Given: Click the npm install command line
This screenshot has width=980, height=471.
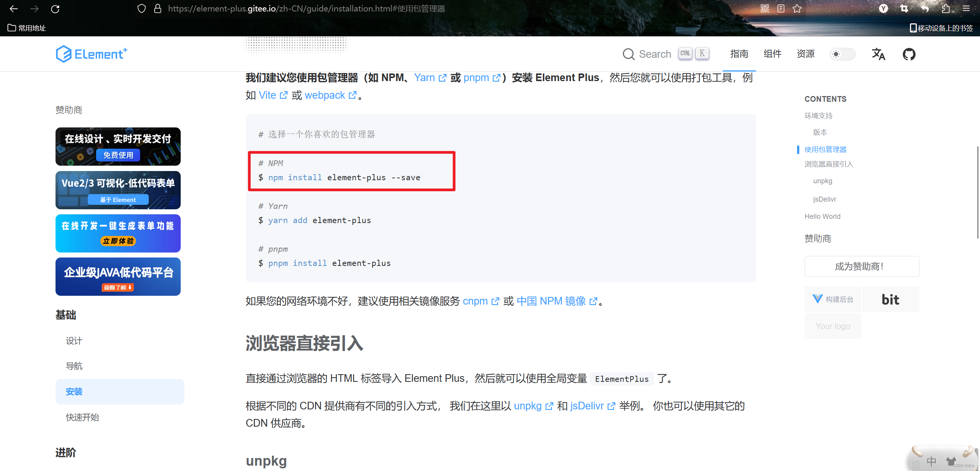Looking at the screenshot, I should [x=339, y=178].
